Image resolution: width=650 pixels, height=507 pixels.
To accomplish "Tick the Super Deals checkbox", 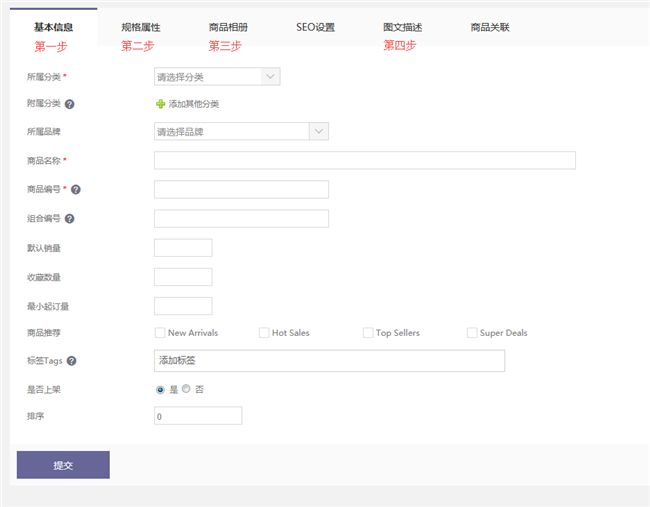I will 472,332.
